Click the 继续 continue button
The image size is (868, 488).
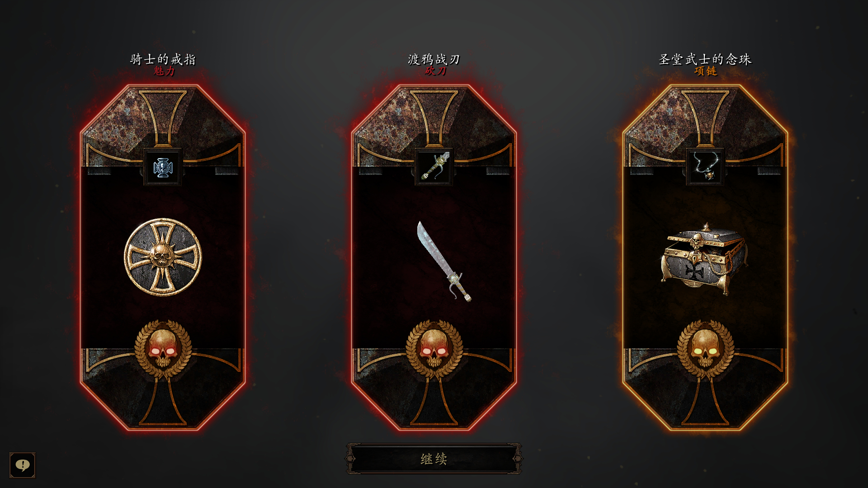[x=434, y=459]
